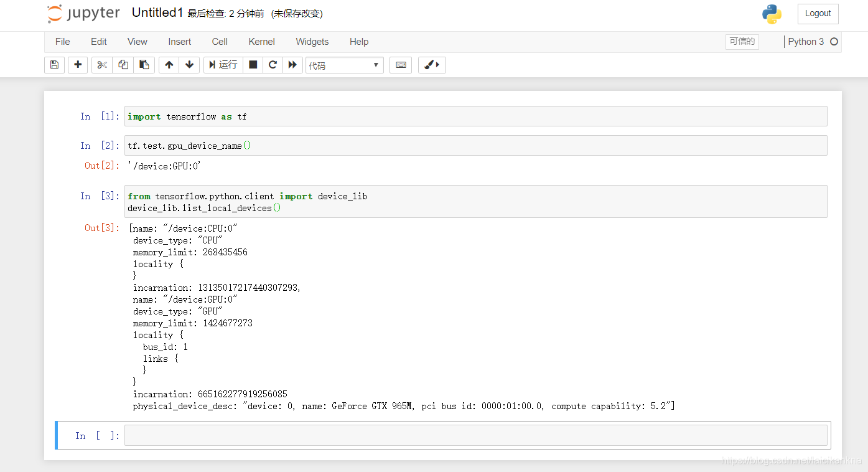The width and height of the screenshot is (868, 472).
Task: Open the File menu
Action: [63, 42]
